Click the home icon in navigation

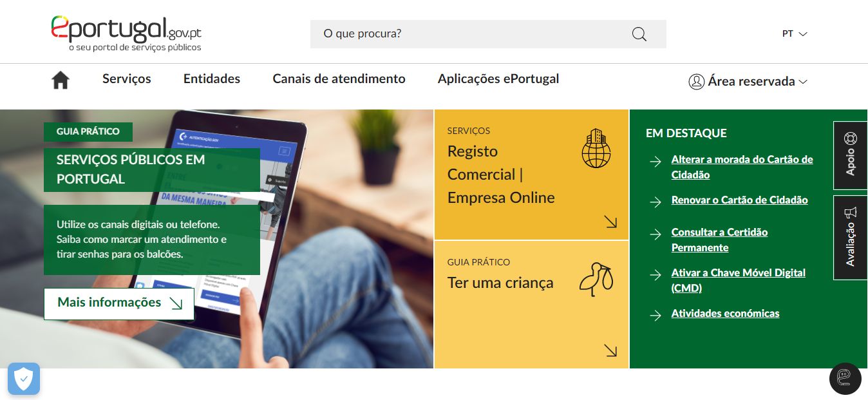click(61, 80)
